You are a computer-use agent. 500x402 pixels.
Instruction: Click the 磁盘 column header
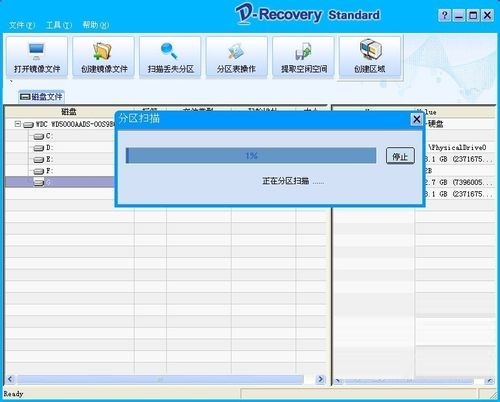(69, 112)
